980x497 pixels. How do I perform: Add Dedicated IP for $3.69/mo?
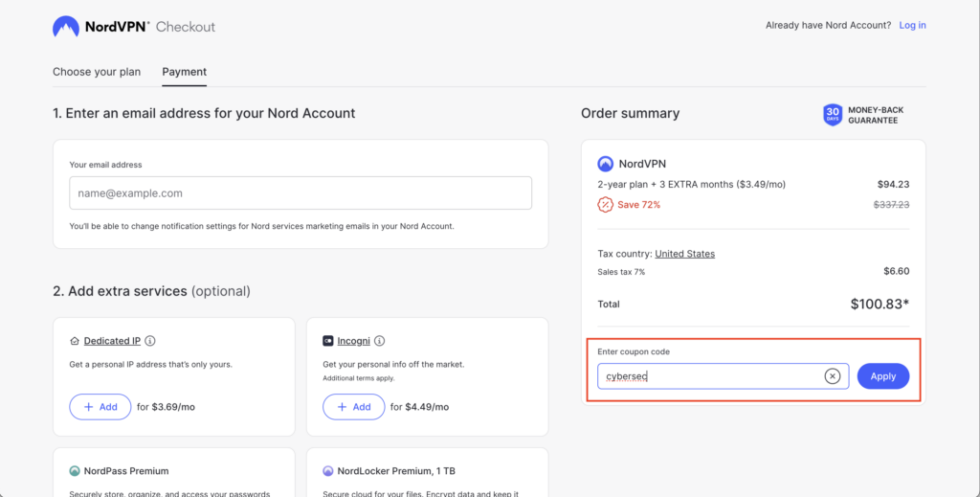pos(100,407)
